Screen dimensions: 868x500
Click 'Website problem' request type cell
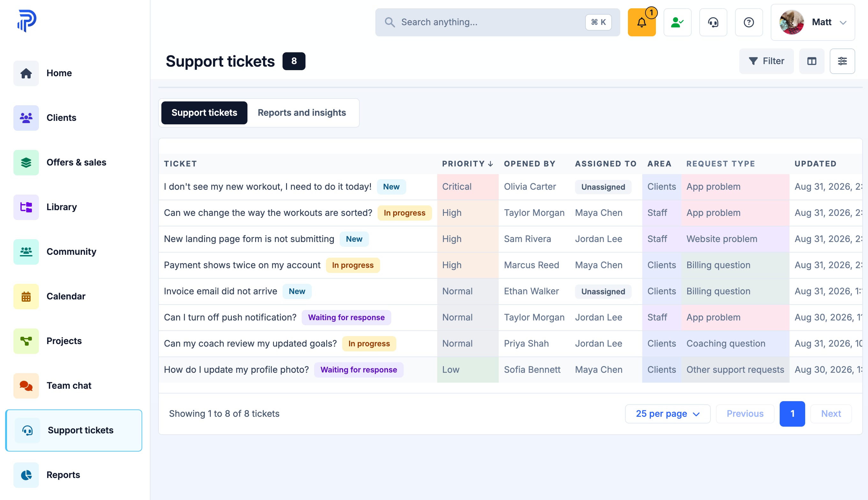point(735,239)
